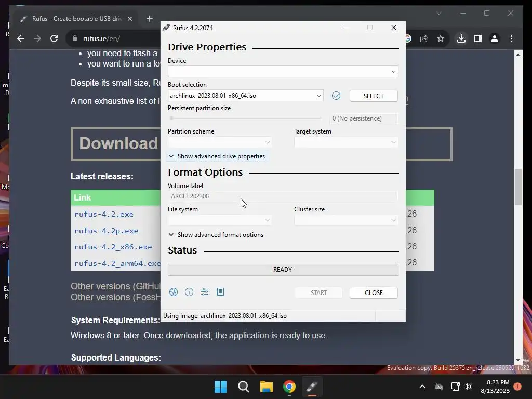The width and height of the screenshot is (532, 399).
Task: Open volume control in system tray
Action: click(x=468, y=387)
